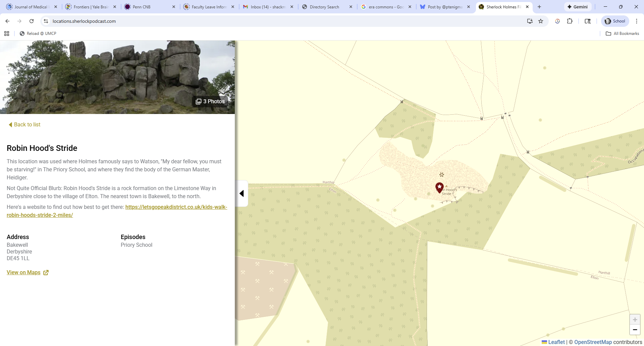
Task: Zoom in on the map
Action: (635, 320)
